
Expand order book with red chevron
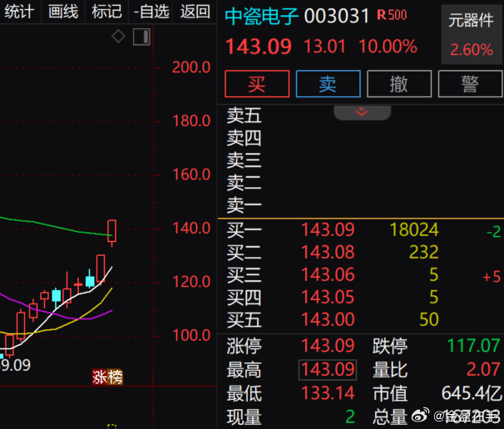363,112
